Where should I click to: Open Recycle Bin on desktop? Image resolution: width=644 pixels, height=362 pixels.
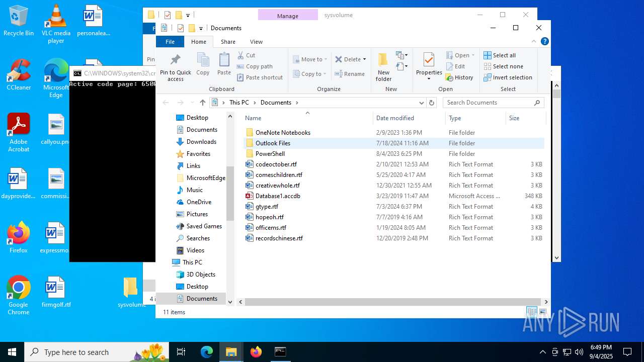coord(19,21)
